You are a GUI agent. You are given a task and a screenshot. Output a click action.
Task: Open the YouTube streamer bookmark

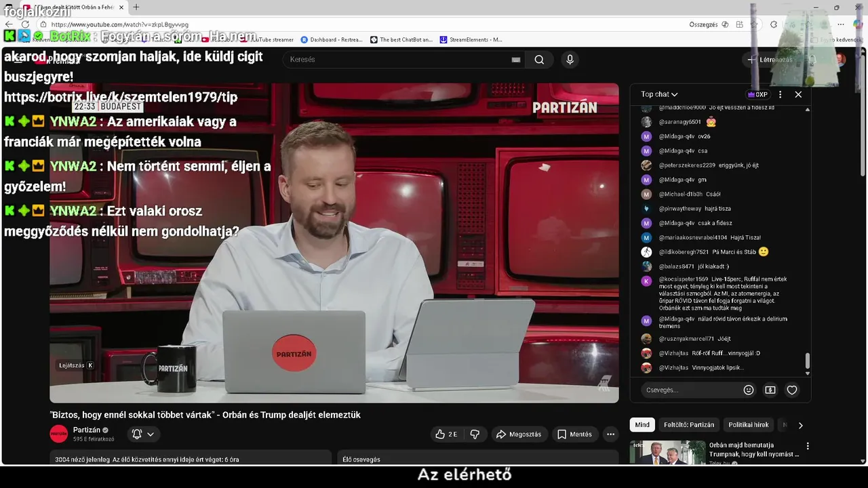coord(268,40)
